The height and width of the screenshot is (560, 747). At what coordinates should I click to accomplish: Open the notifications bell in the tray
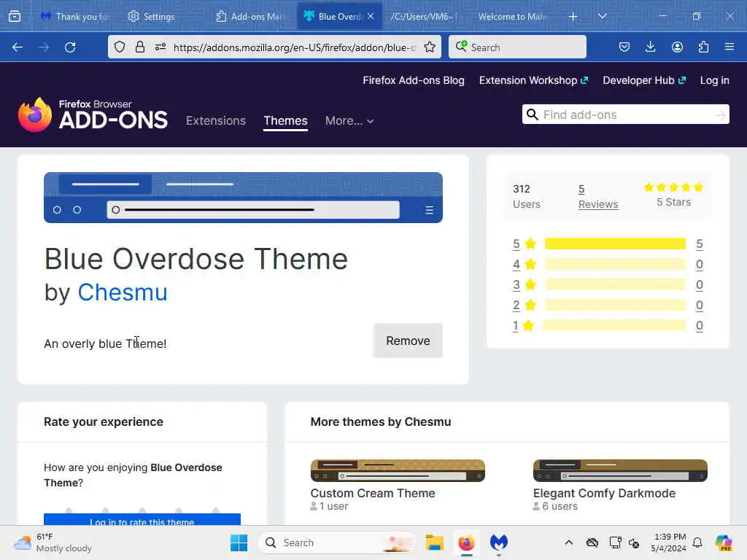[697, 542]
